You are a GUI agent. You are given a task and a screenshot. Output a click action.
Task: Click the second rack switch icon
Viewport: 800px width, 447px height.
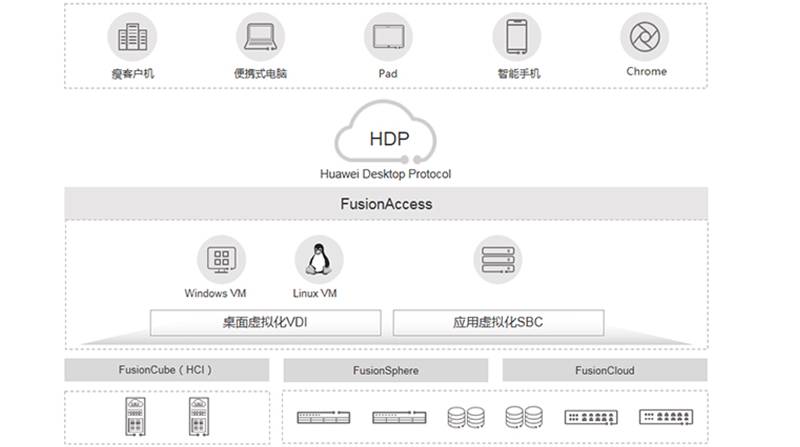point(399,417)
